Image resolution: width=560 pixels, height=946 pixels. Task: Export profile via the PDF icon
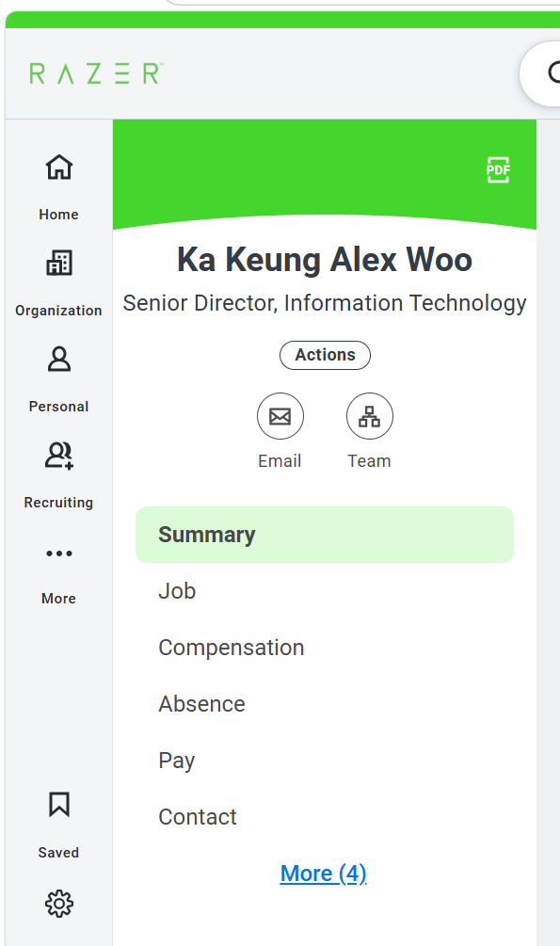click(x=498, y=170)
